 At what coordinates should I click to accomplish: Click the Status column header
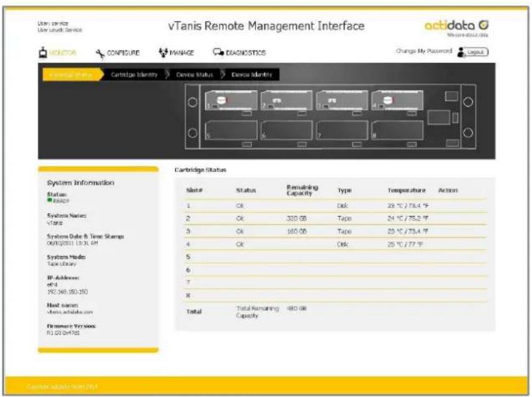[x=246, y=191]
